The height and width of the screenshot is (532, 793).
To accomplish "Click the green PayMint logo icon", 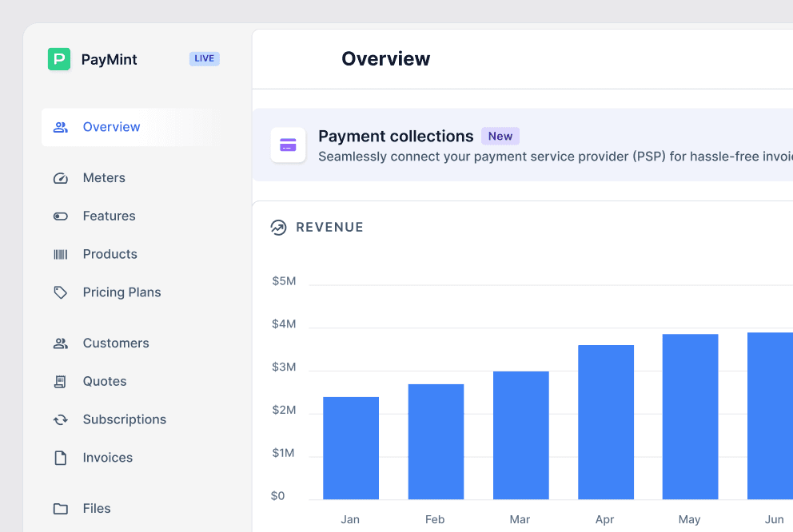I will [59, 59].
